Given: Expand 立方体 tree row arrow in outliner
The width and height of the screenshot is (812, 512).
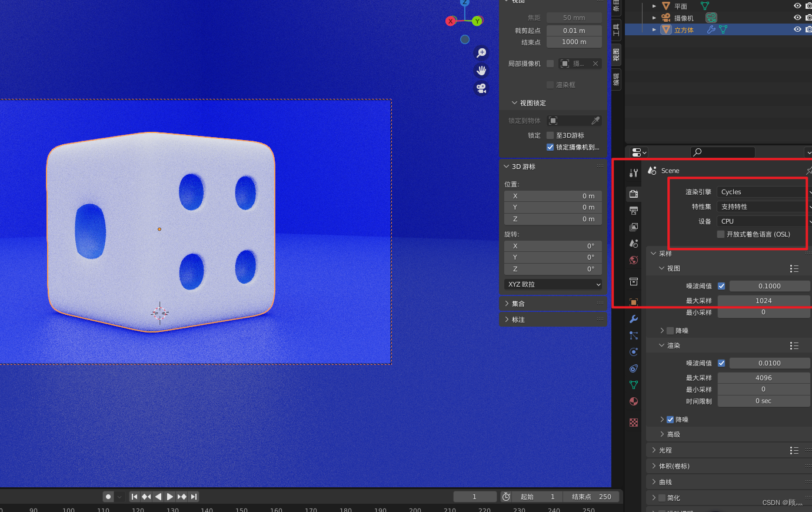Looking at the screenshot, I should [654, 29].
